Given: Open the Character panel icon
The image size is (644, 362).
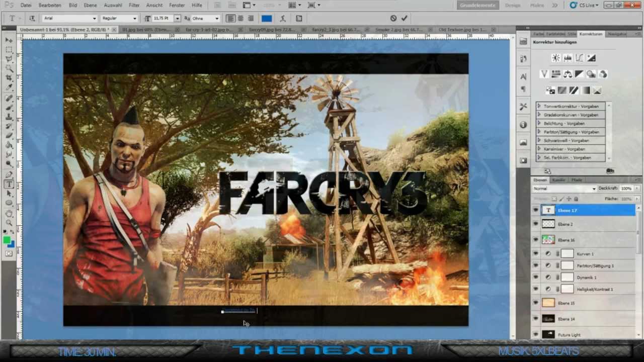Looking at the screenshot, I should pos(523,76).
